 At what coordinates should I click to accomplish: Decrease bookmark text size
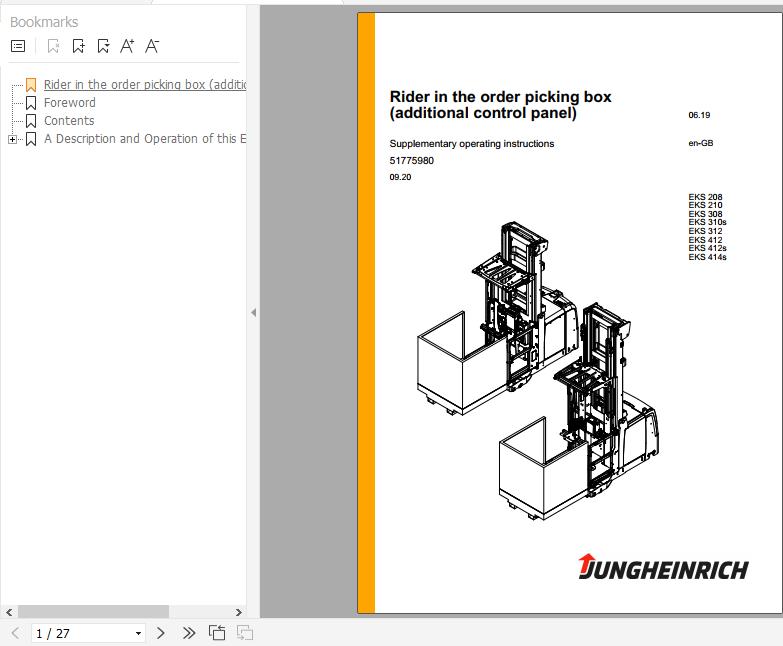[x=152, y=46]
